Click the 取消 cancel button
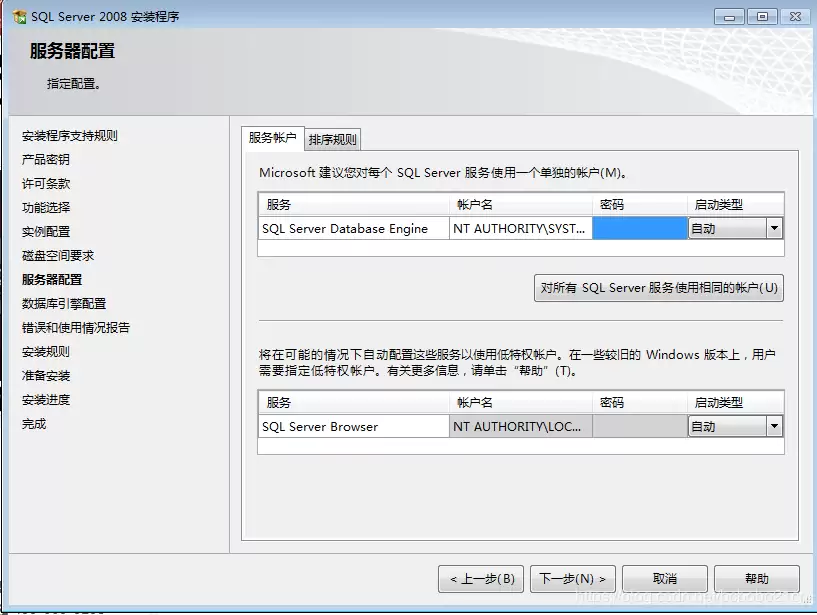Viewport: 817px width, 615px height. coord(665,579)
